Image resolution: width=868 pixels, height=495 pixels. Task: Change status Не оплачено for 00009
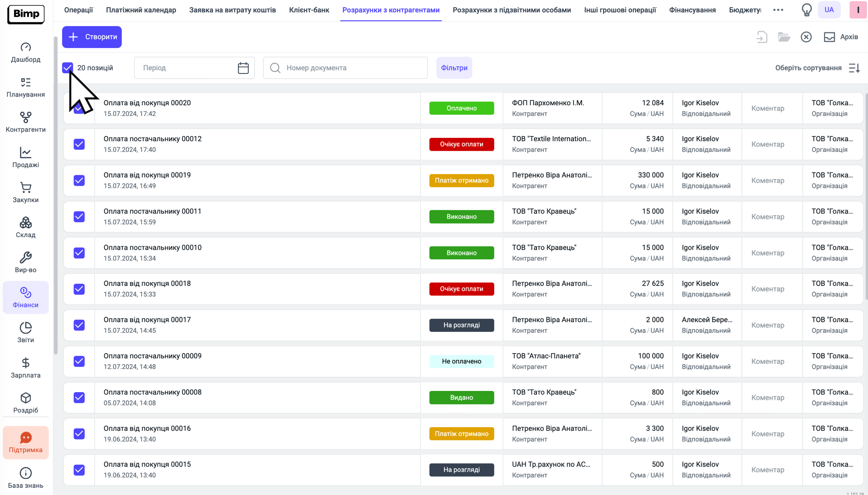pyautogui.click(x=461, y=361)
